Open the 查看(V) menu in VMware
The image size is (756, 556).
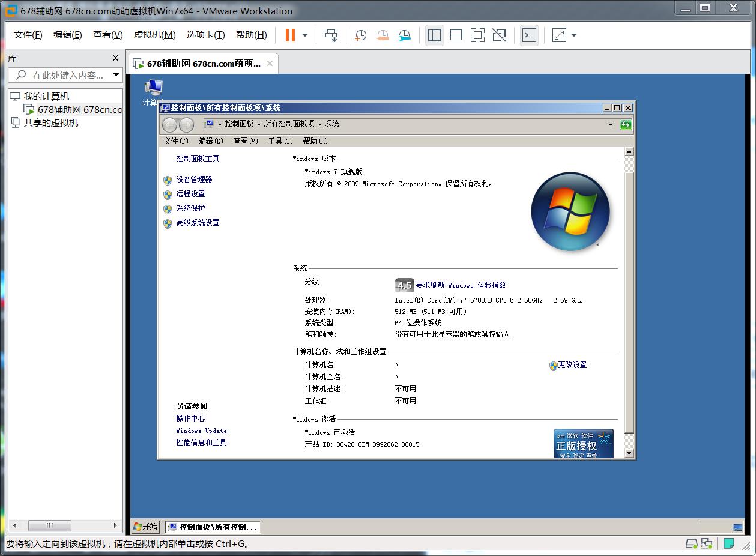coord(107,35)
